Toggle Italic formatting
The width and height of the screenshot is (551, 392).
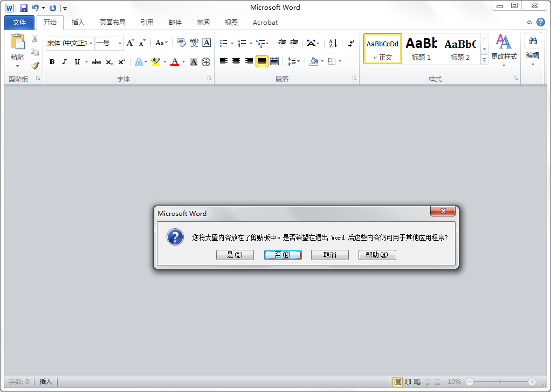coord(64,62)
